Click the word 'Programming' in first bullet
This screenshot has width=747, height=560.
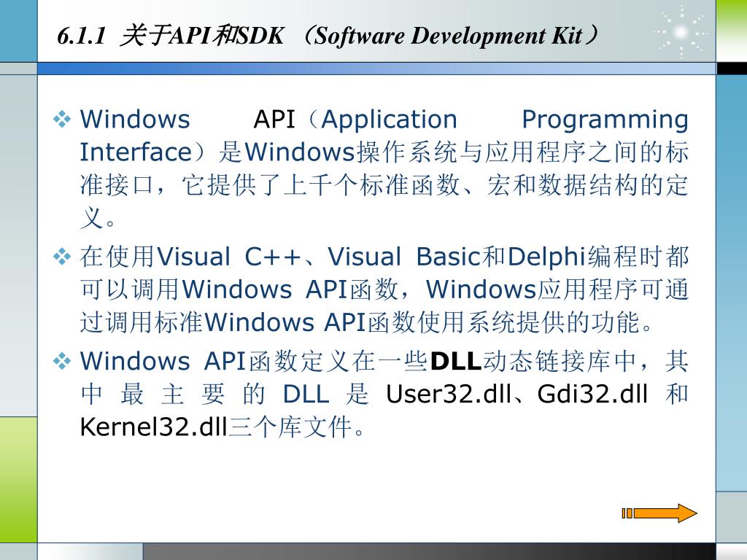coord(605,120)
